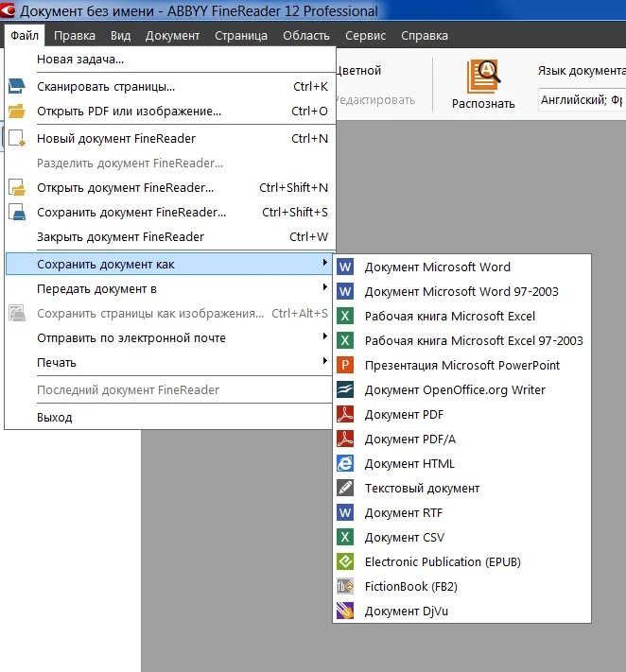Click the Word icon beside Документ RTF
This screenshot has height=672, width=626.
coord(345,512)
